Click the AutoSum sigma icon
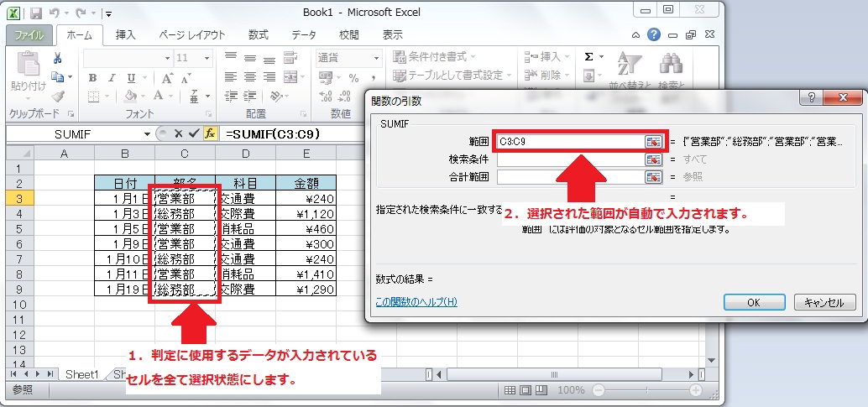The image size is (868, 407). [x=589, y=57]
